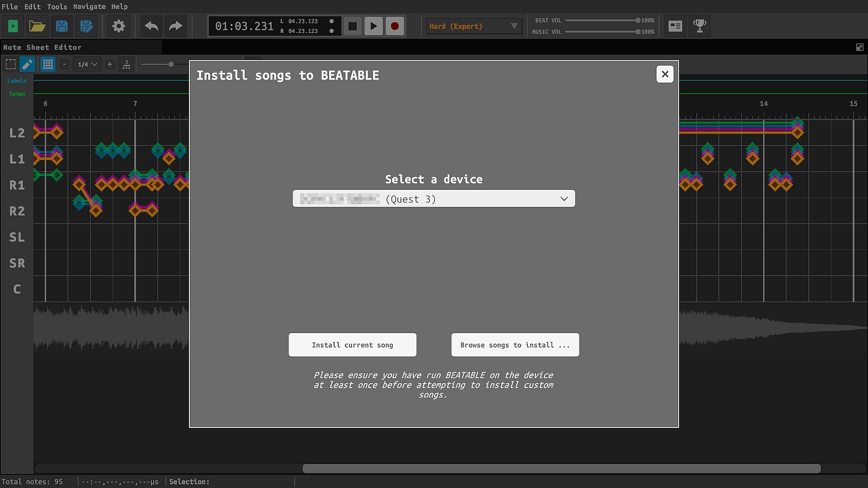Click the BEAT VOL slider handle
This screenshot has height=488, width=868.
637,20
